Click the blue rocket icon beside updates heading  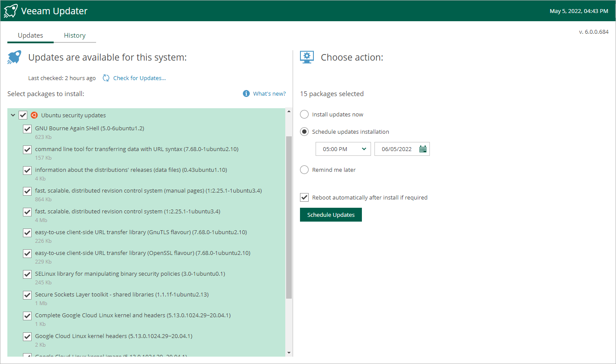14,57
